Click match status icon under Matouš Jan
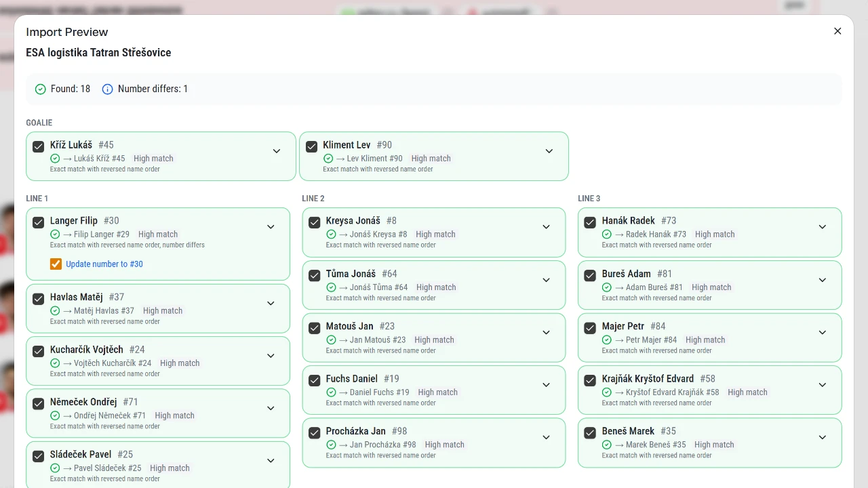The width and height of the screenshot is (868, 488). pyautogui.click(x=331, y=340)
